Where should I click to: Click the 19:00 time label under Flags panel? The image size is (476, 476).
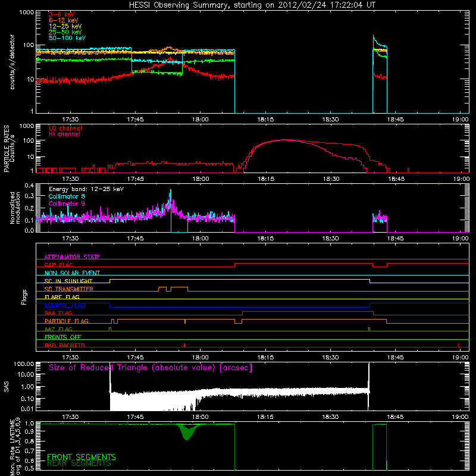click(460, 358)
